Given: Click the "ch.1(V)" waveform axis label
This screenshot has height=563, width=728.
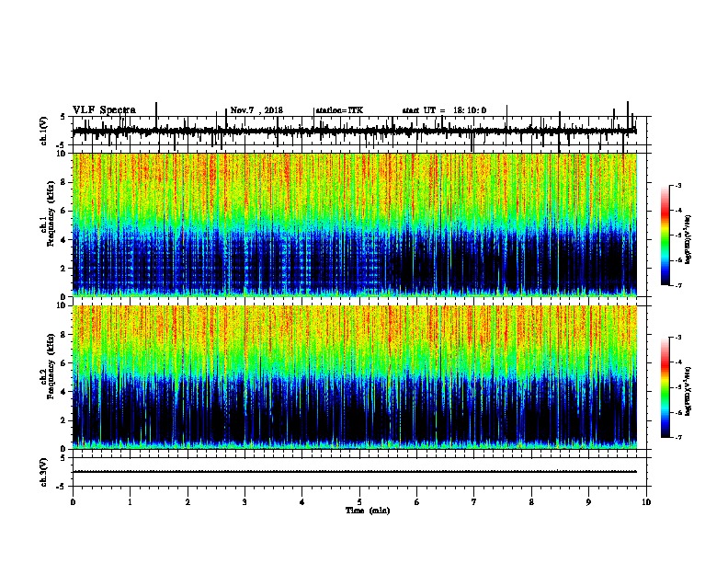Looking at the screenshot, I should pyautogui.click(x=43, y=131).
